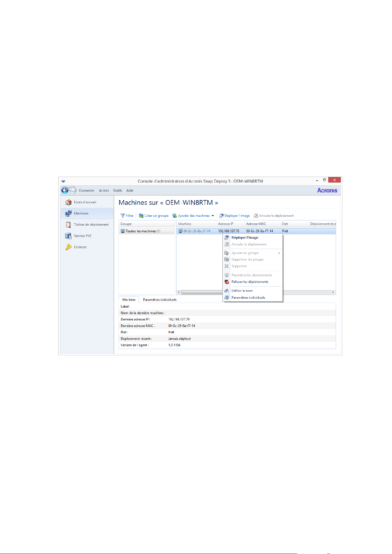Click the Permettre les déploiements icon
The width and height of the screenshot is (392, 554).
pos(227,275)
